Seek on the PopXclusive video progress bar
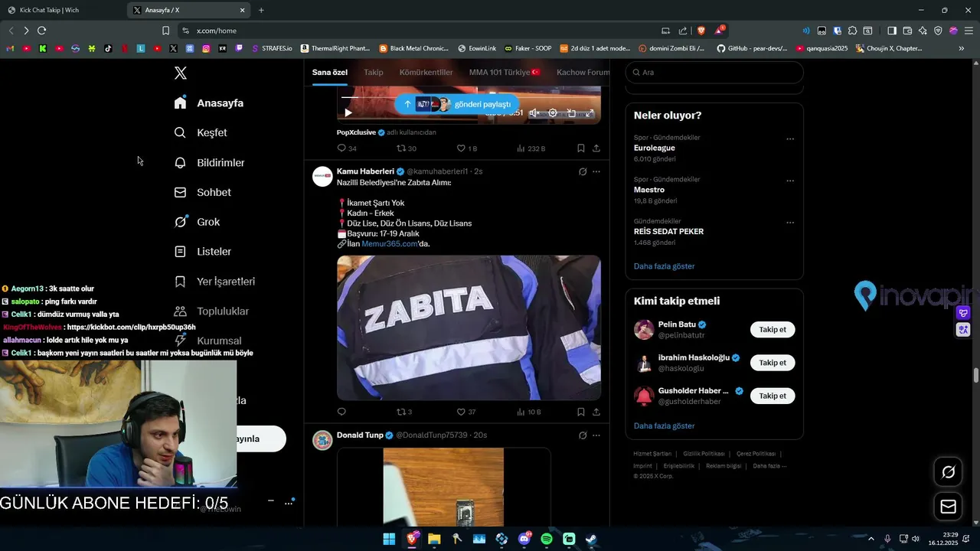 pos(469,97)
